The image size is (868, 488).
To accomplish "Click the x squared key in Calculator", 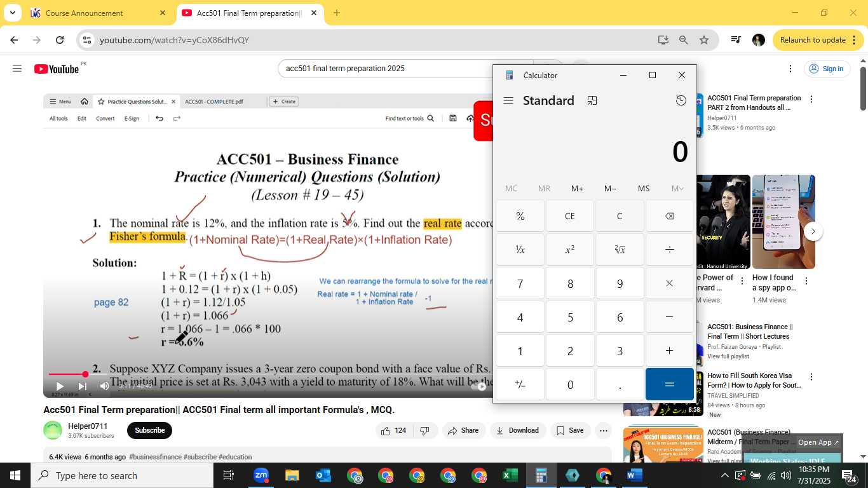I will [570, 250].
